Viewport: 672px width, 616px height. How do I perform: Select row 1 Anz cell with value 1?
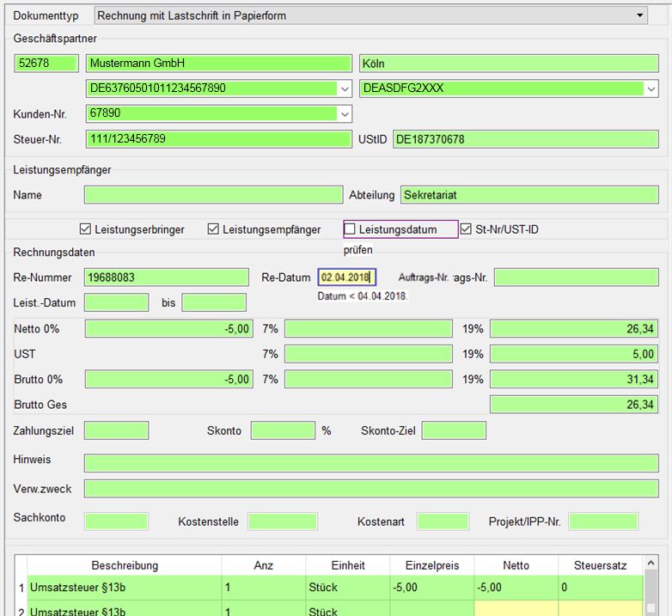[x=264, y=588]
